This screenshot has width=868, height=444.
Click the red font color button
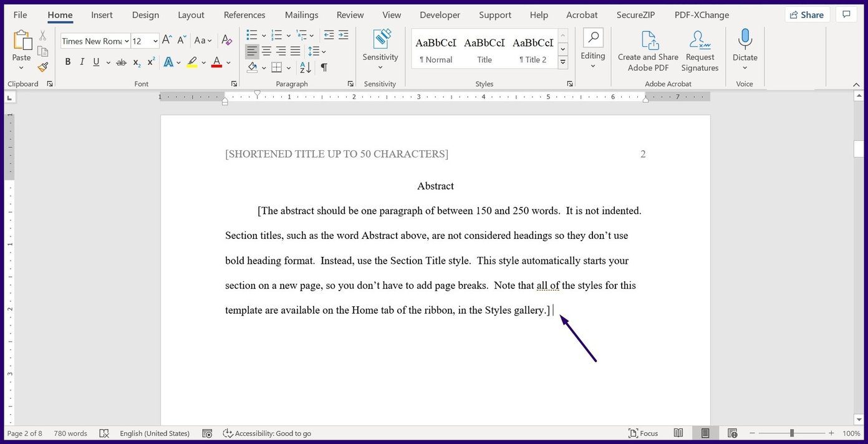click(x=216, y=62)
